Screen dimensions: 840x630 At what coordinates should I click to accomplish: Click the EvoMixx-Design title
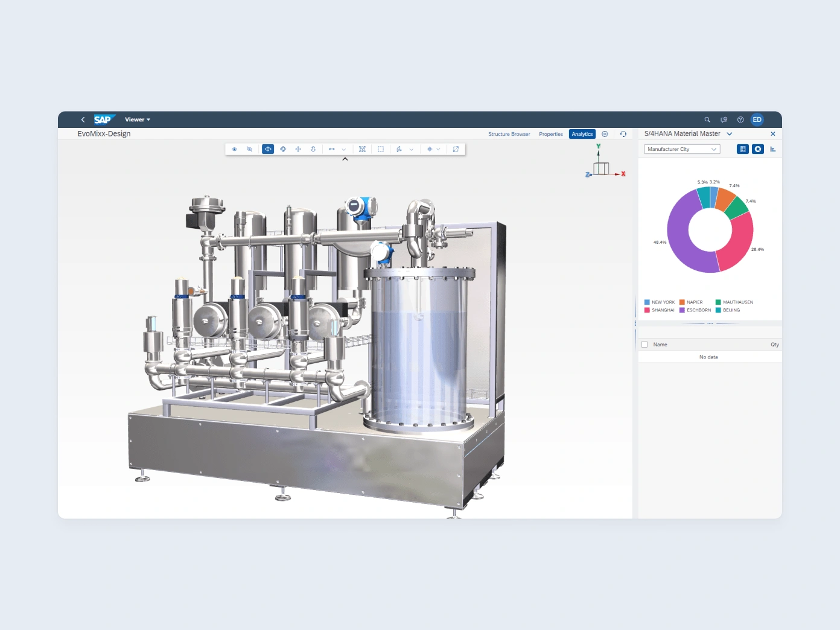[104, 134]
